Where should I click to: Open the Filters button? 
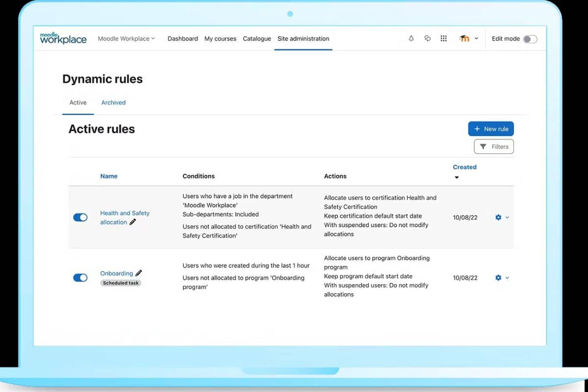click(494, 147)
